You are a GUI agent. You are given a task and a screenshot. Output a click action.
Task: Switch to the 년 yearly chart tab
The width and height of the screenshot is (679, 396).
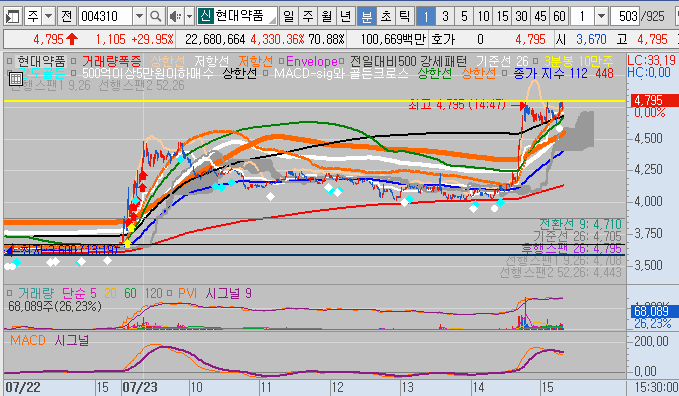346,16
